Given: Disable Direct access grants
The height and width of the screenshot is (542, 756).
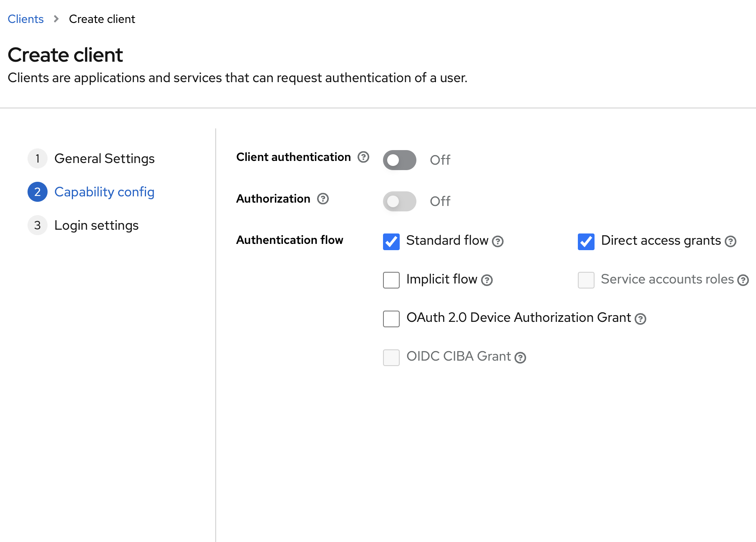Looking at the screenshot, I should click(x=586, y=241).
